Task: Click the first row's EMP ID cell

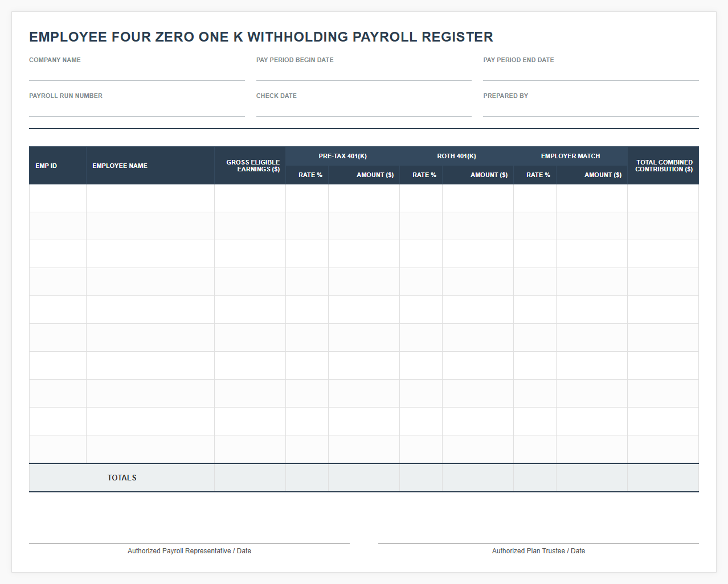Action: point(58,198)
